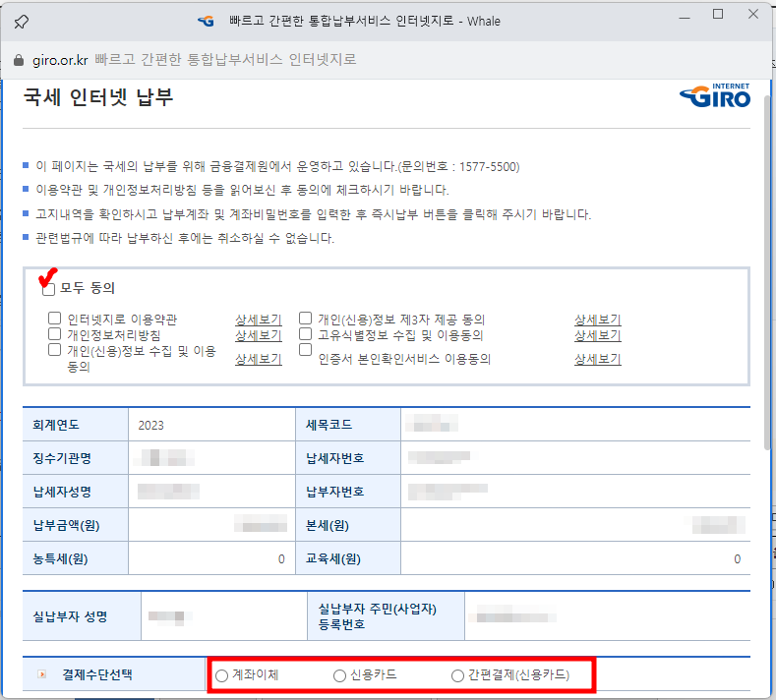Check 인증서 본인확인서비스 이용동의 checkbox
The width and height of the screenshot is (776, 700).
[305, 350]
